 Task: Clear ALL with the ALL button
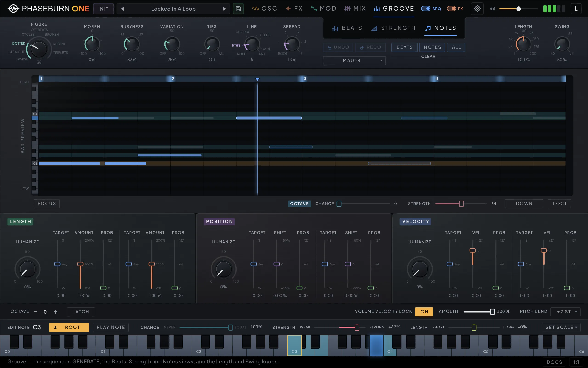(456, 47)
